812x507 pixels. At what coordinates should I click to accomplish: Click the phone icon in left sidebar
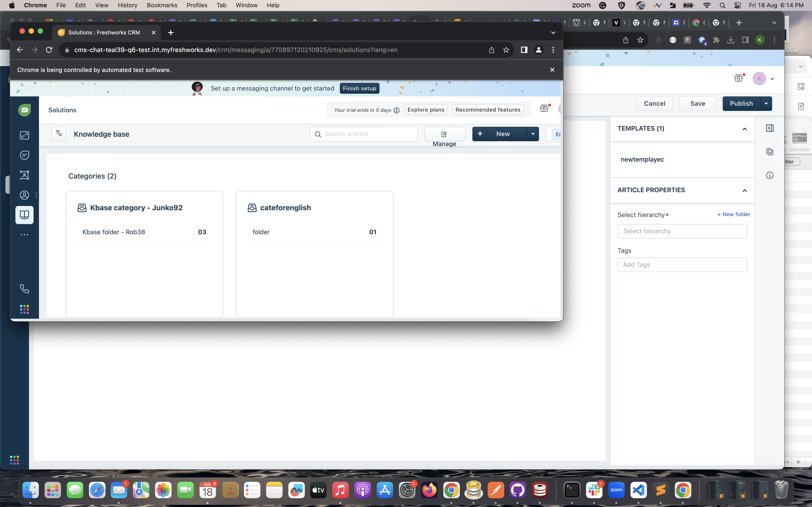(x=24, y=289)
